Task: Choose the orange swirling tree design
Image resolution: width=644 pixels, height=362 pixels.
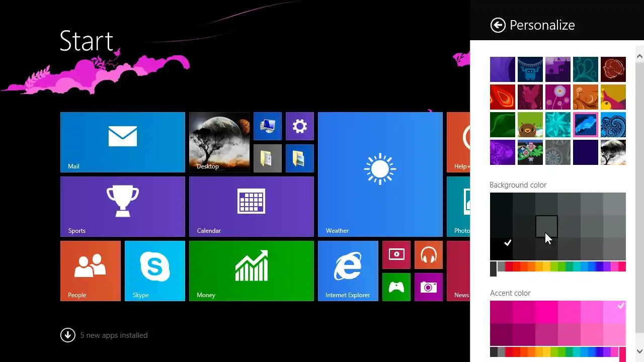Action: [x=586, y=97]
